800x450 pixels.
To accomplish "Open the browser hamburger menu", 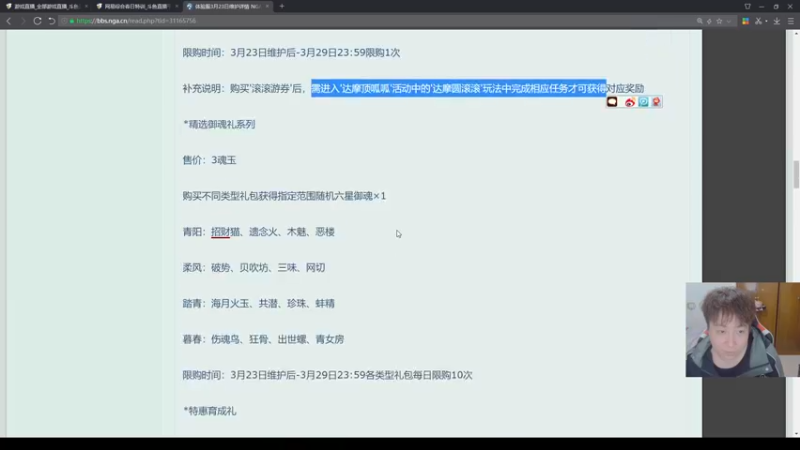I will coord(791,21).
